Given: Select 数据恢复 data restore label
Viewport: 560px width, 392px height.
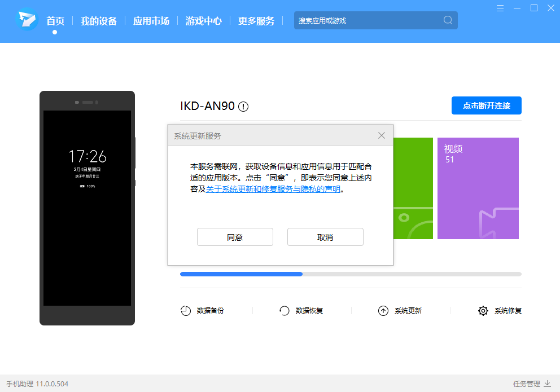Looking at the screenshot, I should coord(309,311).
